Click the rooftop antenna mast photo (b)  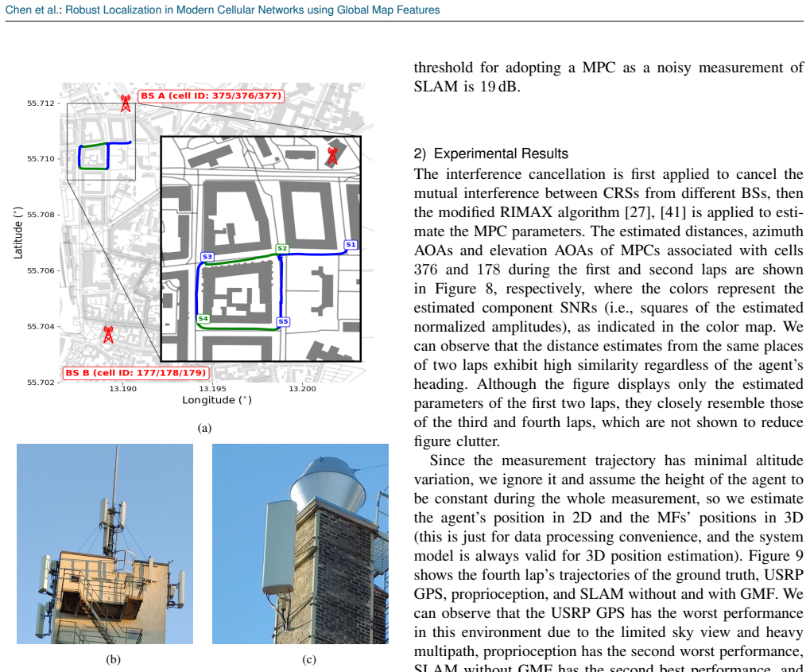click(105, 544)
